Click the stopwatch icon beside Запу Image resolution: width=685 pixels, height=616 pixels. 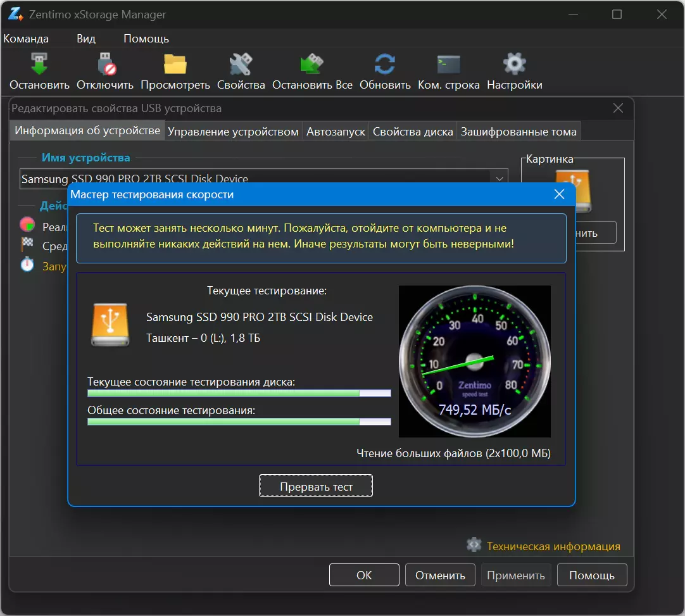tap(27, 265)
